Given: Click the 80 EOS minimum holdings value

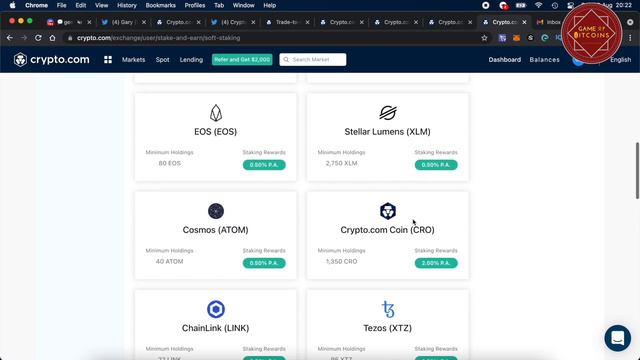Looking at the screenshot, I should click(x=169, y=163).
